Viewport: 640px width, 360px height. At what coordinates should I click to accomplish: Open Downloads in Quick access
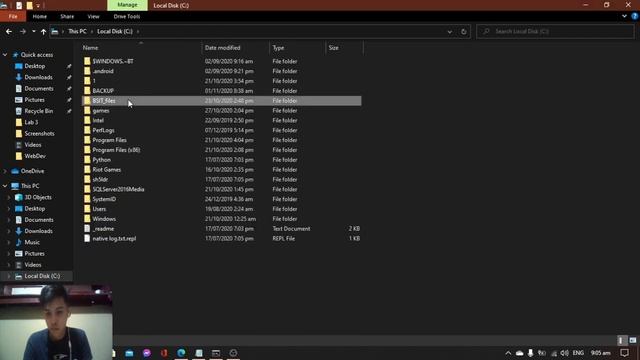pos(38,77)
